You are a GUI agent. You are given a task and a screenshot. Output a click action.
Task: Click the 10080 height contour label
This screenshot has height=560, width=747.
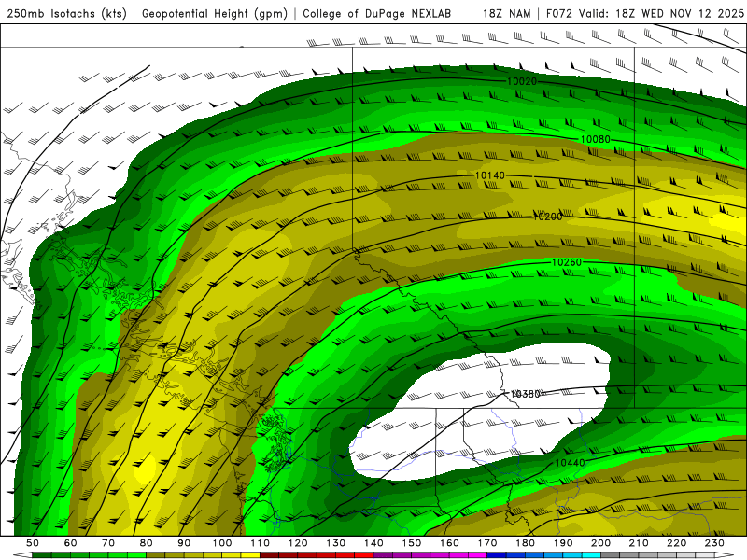pyautogui.click(x=596, y=139)
